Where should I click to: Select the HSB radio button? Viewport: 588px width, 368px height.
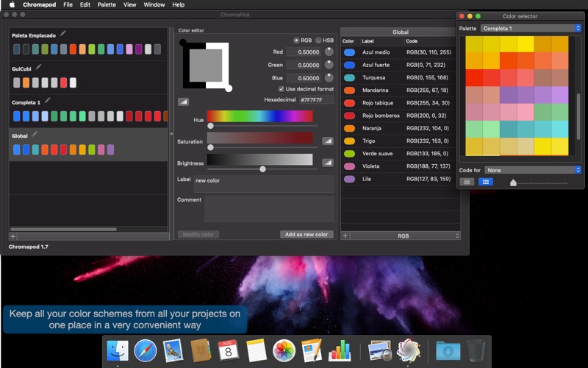pyautogui.click(x=318, y=40)
